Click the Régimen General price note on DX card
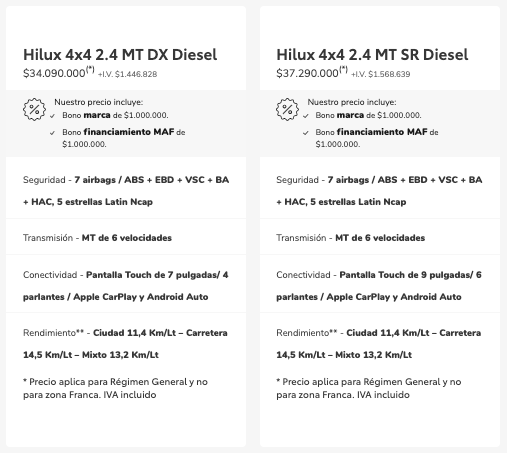The height and width of the screenshot is (453, 507). tap(115, 388)
